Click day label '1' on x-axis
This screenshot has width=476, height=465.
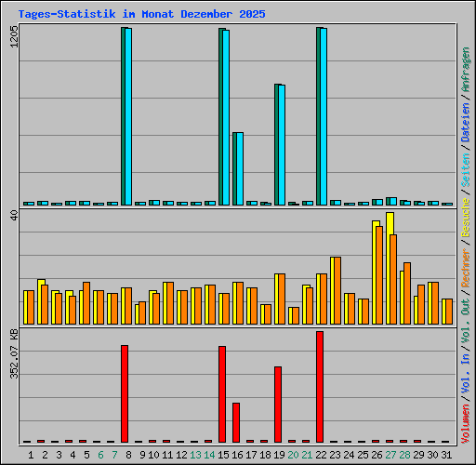[31, 455]
